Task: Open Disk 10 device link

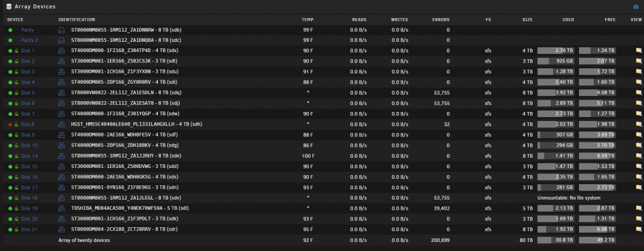Action: [x=29, y=145]
